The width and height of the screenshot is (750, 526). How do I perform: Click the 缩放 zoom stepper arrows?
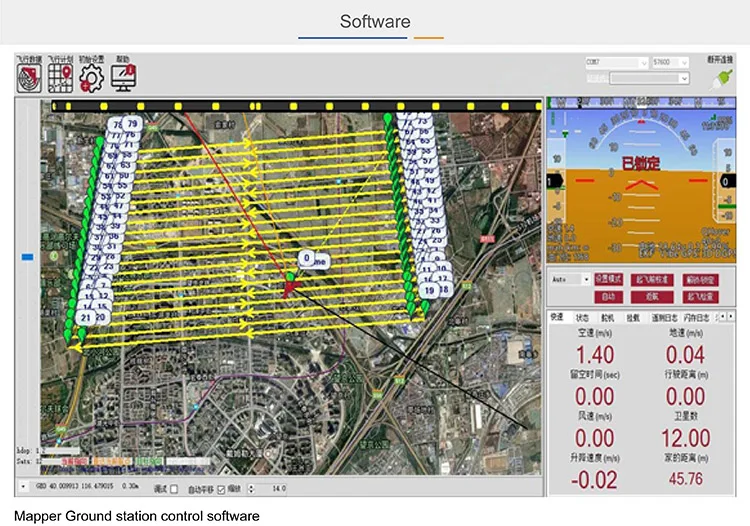[x=252, y=489]
